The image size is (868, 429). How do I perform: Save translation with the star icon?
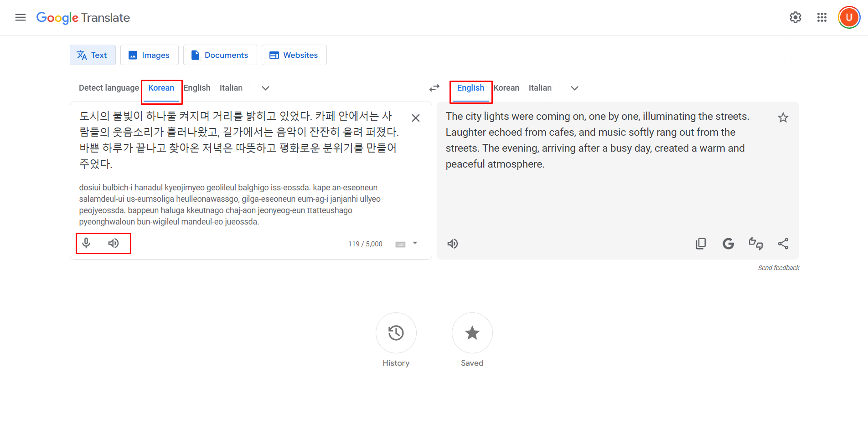point(783,118)
